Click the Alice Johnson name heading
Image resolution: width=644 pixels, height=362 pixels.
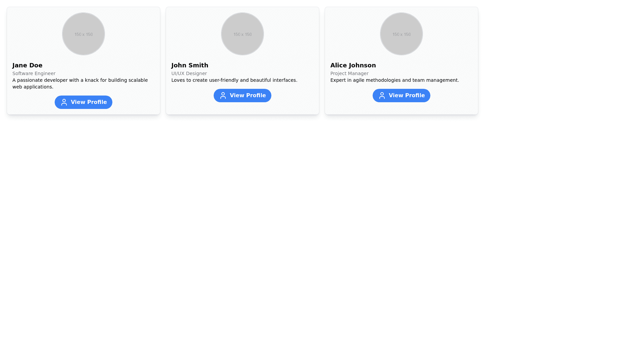point(353,65)
